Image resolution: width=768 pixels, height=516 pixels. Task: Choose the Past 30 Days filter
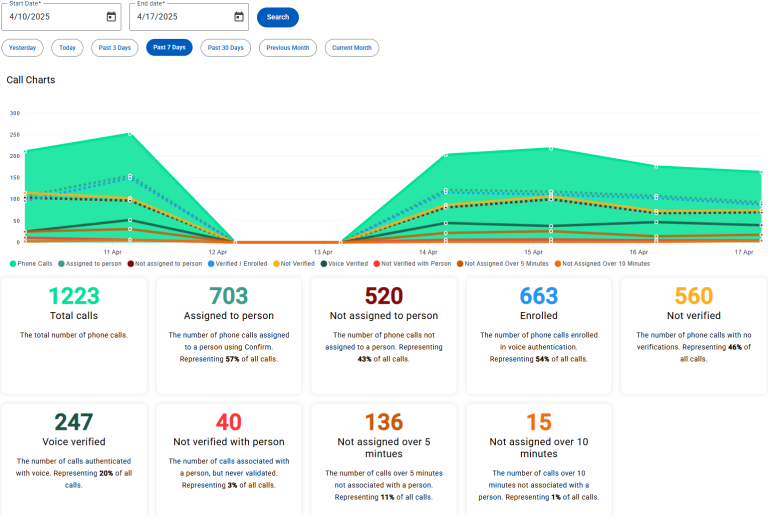[225, 48]
